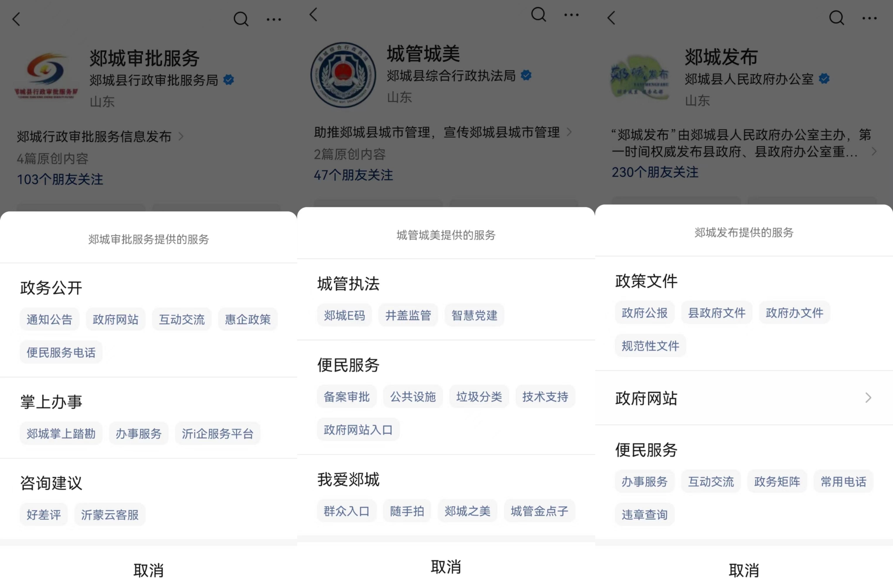Open 办事服务 chip under 掌上办事
Screen dimensions: 893x588
click(138, 434)
